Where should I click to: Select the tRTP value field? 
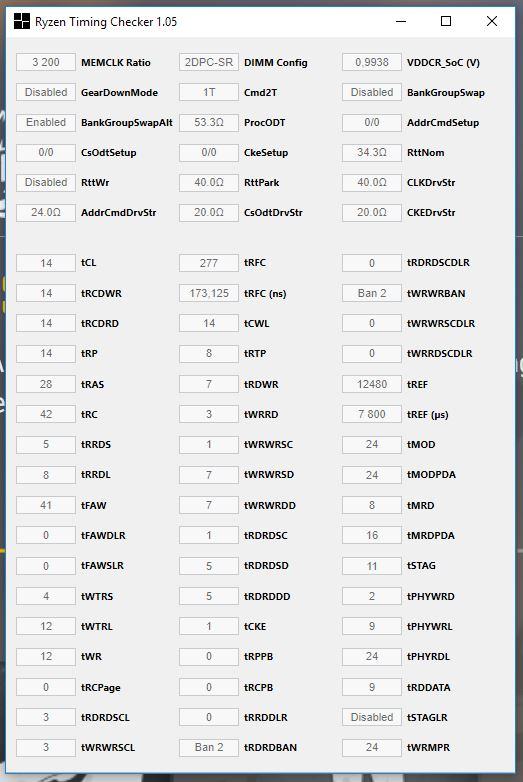point(209,353)
